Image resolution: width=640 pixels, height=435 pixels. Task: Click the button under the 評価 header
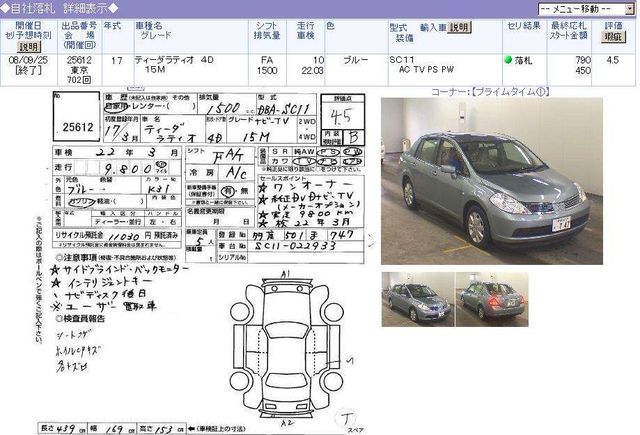click(x=613, y=37)
